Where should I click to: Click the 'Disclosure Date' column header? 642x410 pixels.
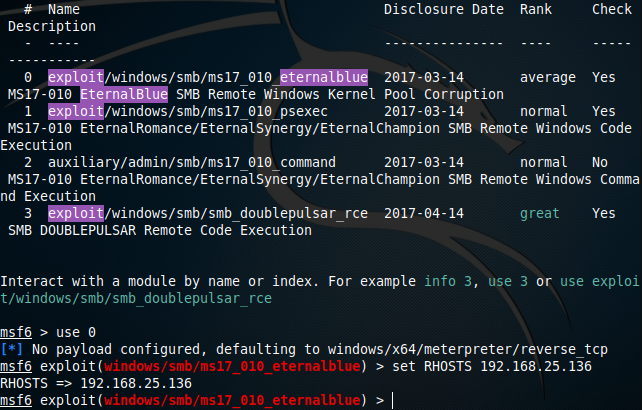pyautogui.click(x=444, y=9)
